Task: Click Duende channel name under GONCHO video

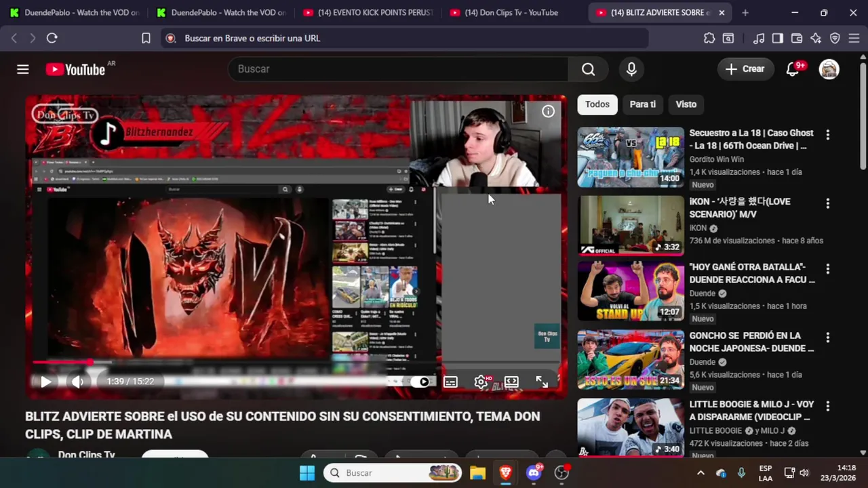Action: tap(703, 362)
